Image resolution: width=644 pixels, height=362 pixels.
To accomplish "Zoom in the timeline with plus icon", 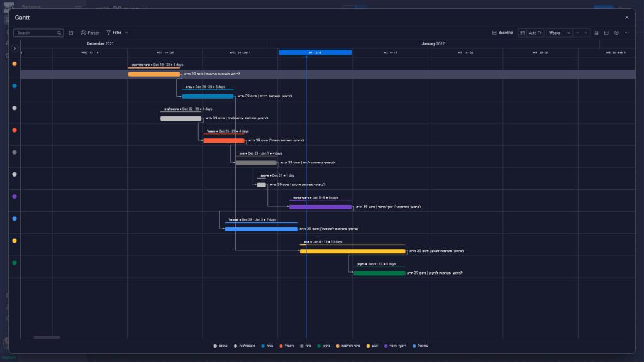I will point(586,33).
